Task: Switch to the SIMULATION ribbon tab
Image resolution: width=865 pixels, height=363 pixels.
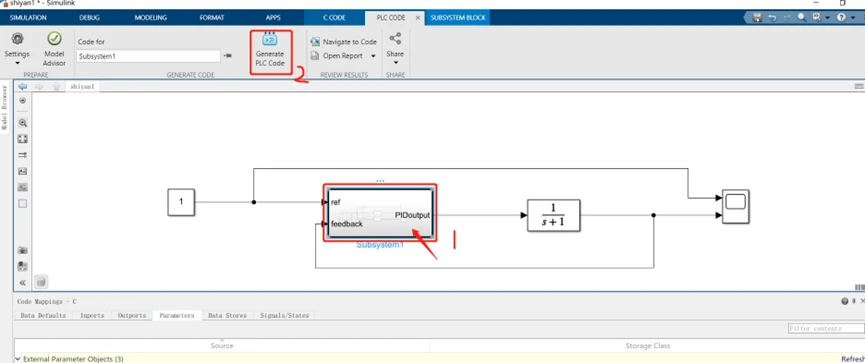Action: [x=28, y=18]
